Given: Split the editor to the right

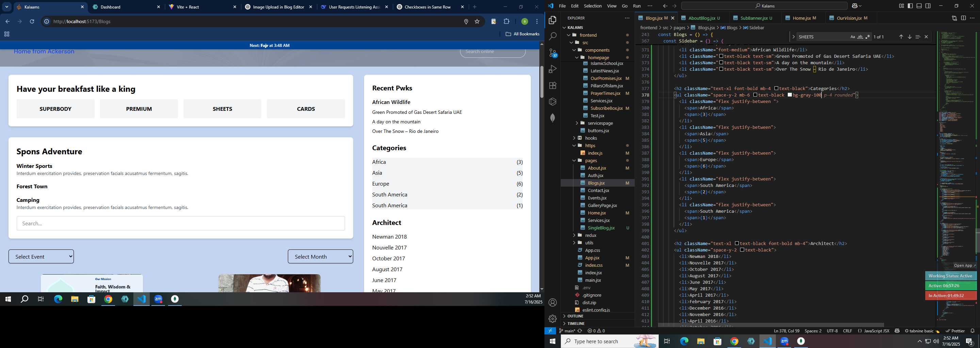Looking at the screenshot, I should click(x=963, y=18).
